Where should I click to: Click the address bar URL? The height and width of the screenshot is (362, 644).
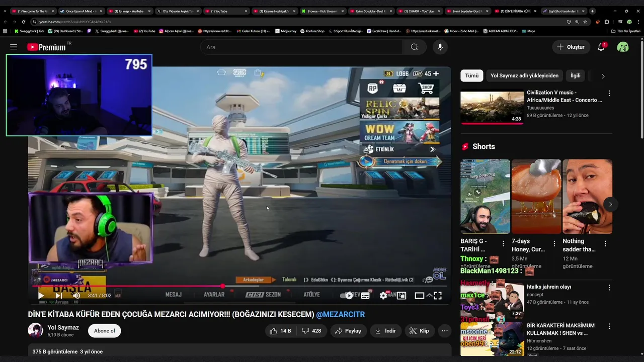tap(75, 22)
